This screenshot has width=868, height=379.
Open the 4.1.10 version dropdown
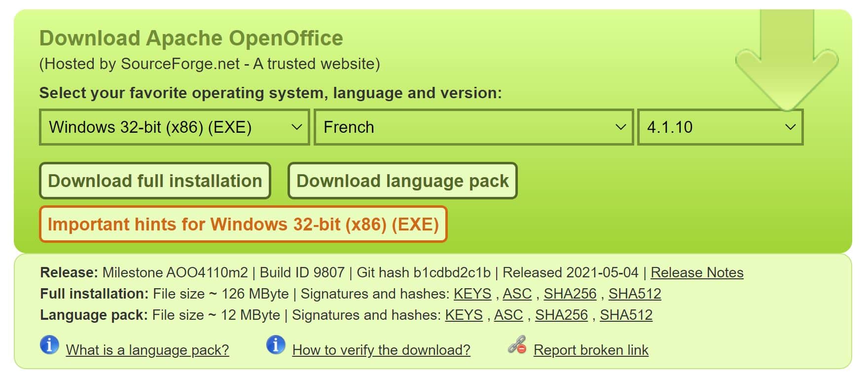[x=720, y=127]
